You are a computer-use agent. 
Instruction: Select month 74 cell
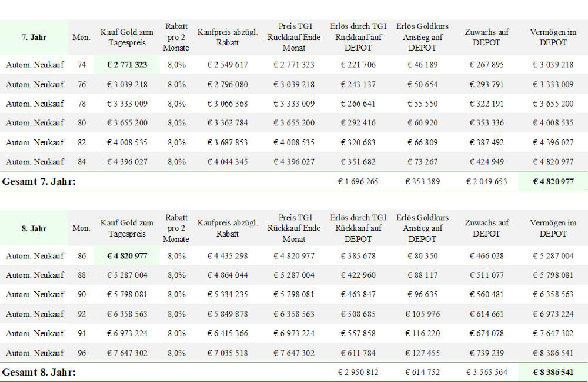pos(82,65)
